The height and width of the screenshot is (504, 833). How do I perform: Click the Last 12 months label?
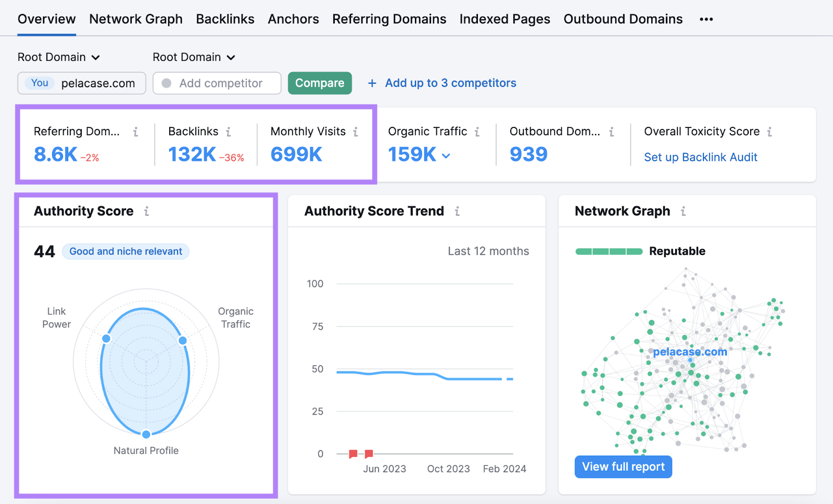[488, 251]
